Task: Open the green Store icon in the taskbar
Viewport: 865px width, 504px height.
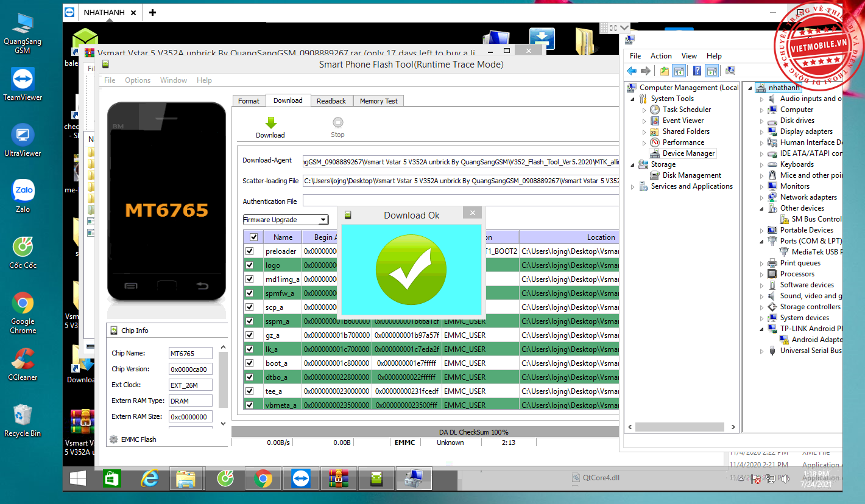Action: point(111,479)
